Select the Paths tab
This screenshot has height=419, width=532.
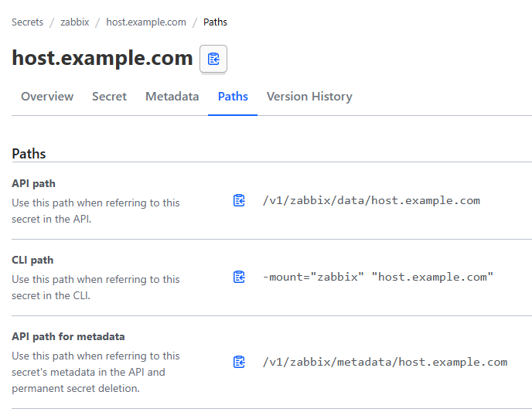click(233, 97)
